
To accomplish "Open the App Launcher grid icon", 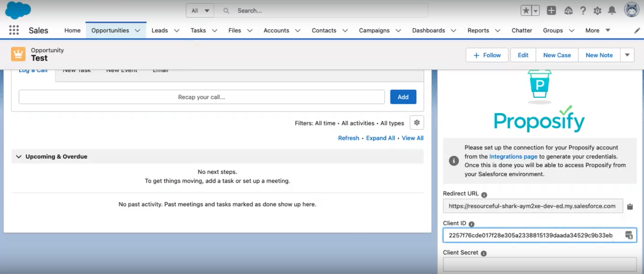I will [14, 30].
